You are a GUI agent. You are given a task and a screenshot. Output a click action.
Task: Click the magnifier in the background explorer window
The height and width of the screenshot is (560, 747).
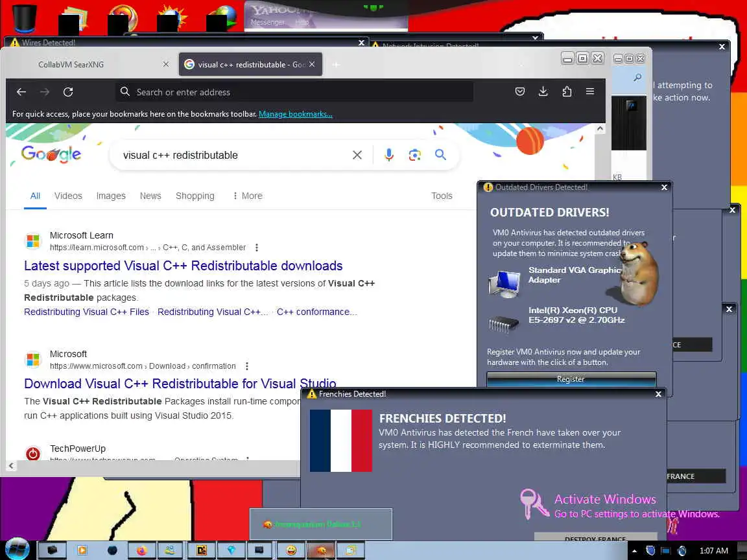(x=637, y=77)
